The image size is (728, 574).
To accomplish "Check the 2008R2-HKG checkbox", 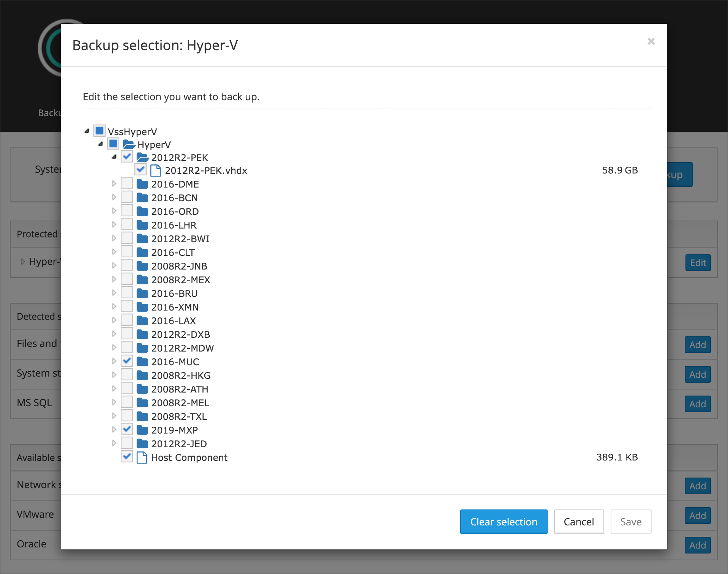I will (x=127, y=375).
